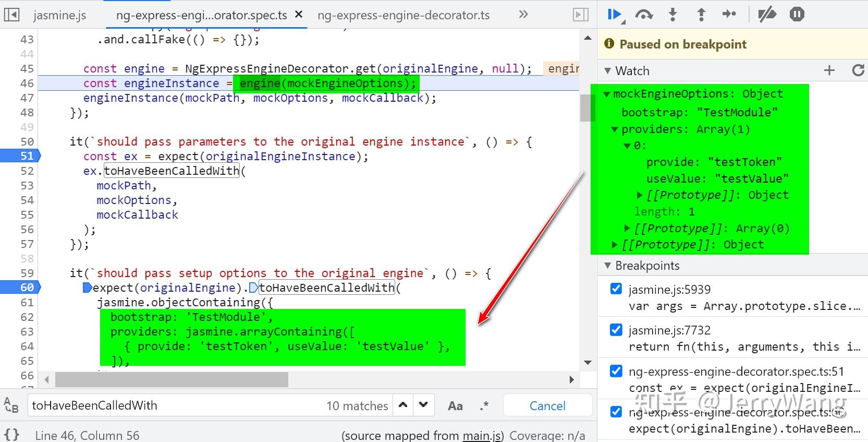Screen dimensions: 868x442
Task: Click the Paused on breakpoint banner
Action: 732,44
